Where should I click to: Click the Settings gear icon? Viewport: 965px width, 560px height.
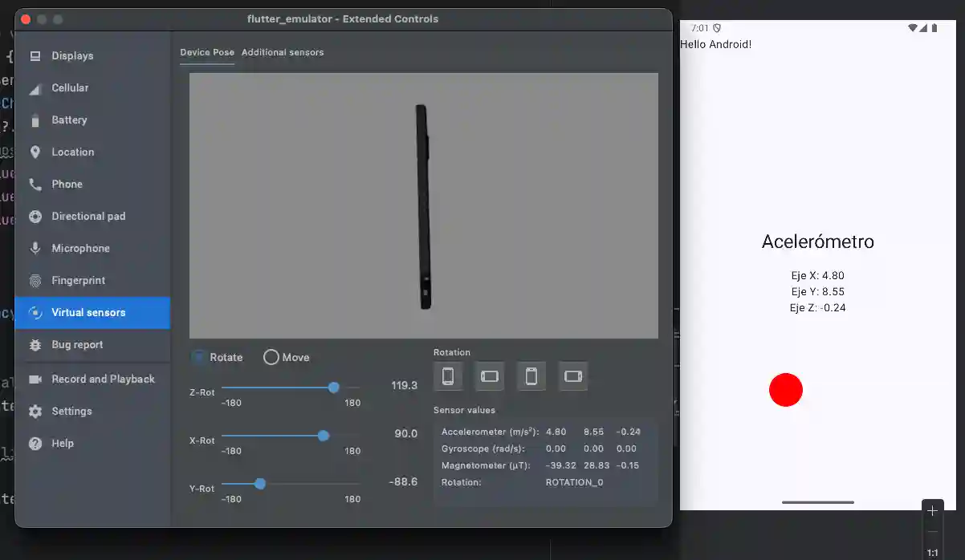[35, 412]
